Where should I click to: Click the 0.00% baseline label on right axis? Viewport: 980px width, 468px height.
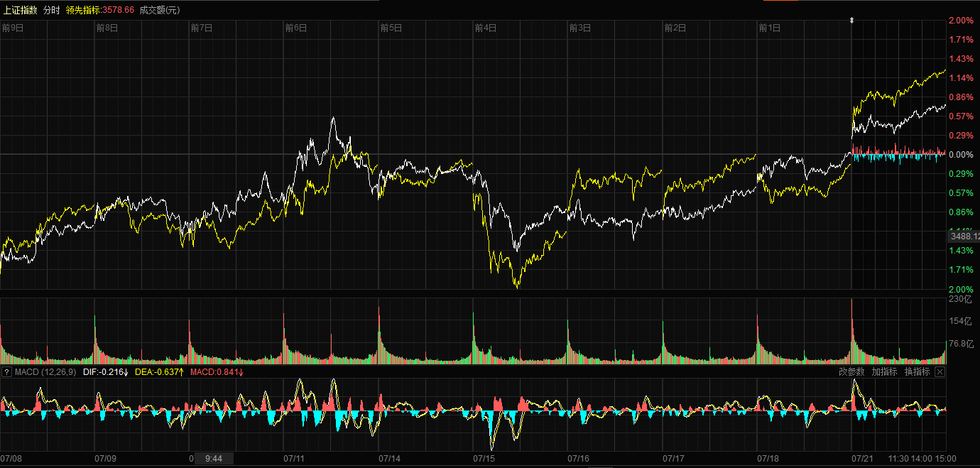(961, 155)
